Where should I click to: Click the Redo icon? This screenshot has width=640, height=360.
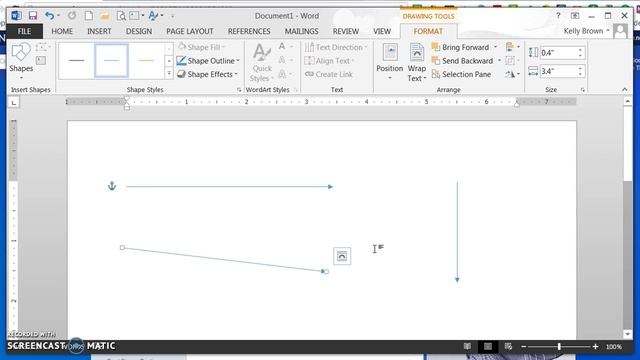72,16
